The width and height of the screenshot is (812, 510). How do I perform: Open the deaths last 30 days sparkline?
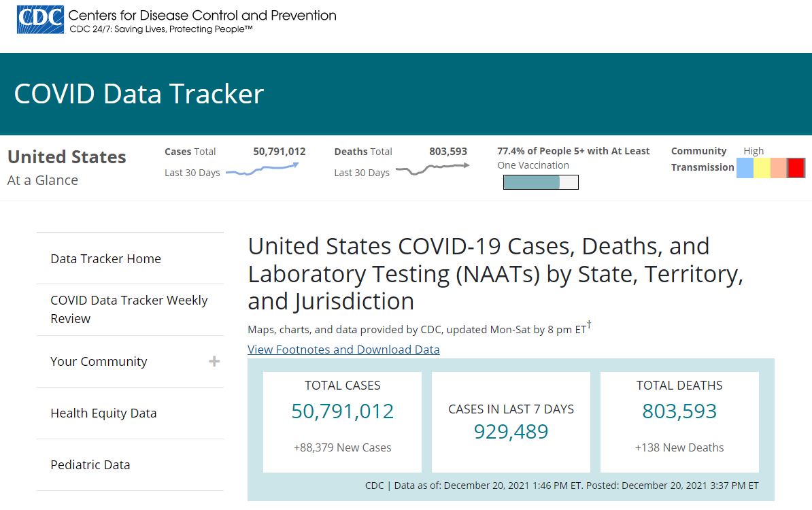point(433,169)
